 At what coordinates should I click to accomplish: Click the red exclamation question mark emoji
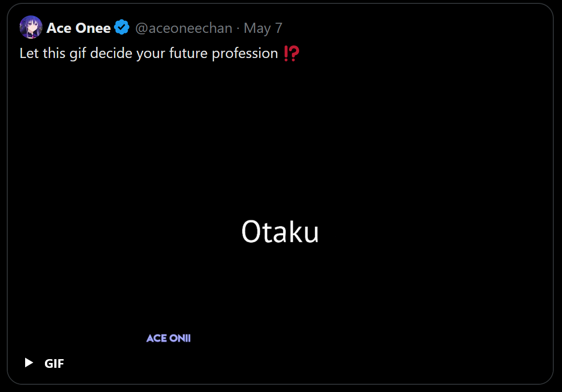click(291, 54)
